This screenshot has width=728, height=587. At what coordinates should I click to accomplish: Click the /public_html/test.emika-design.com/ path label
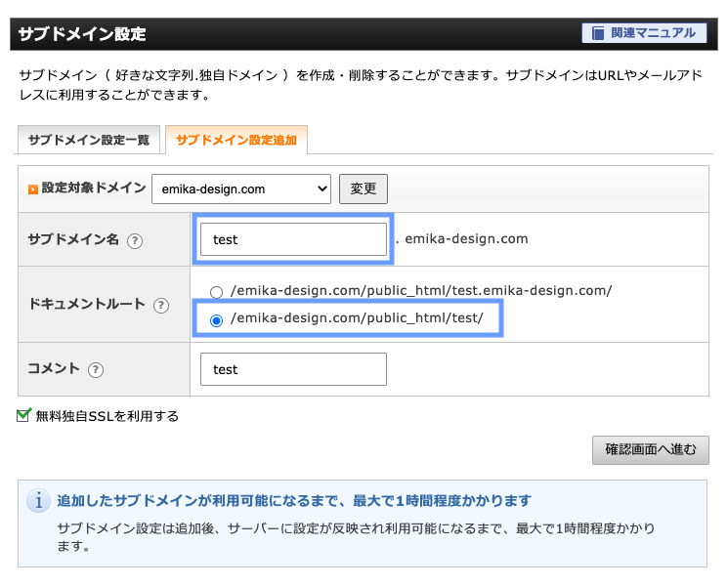click(421, 291)
